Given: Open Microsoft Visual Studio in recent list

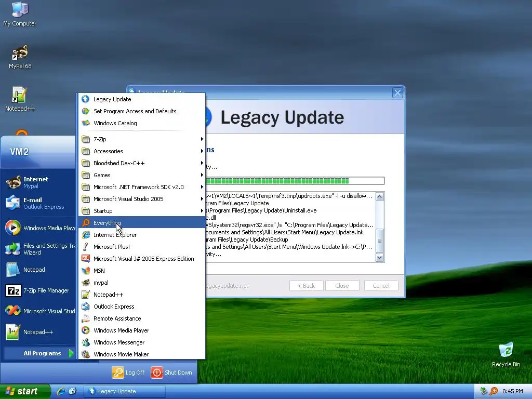Looking at the screenshot, I should [39, 311].
